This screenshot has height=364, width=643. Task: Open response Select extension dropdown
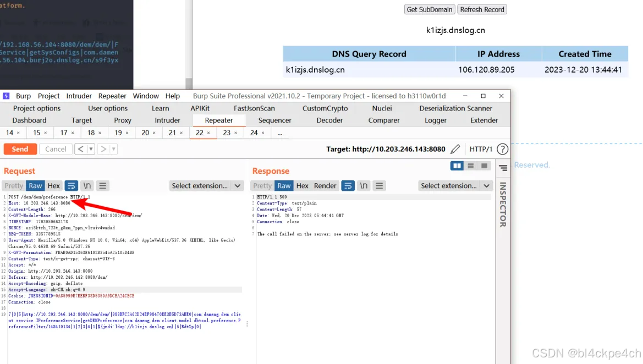[x=455, y=186]
